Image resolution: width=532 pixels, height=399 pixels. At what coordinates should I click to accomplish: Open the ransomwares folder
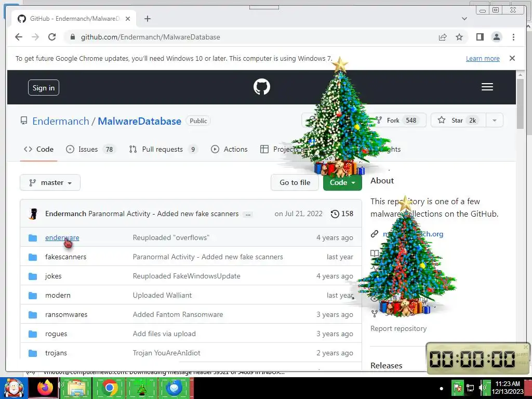pyautogui.click(x=66, y=314)
